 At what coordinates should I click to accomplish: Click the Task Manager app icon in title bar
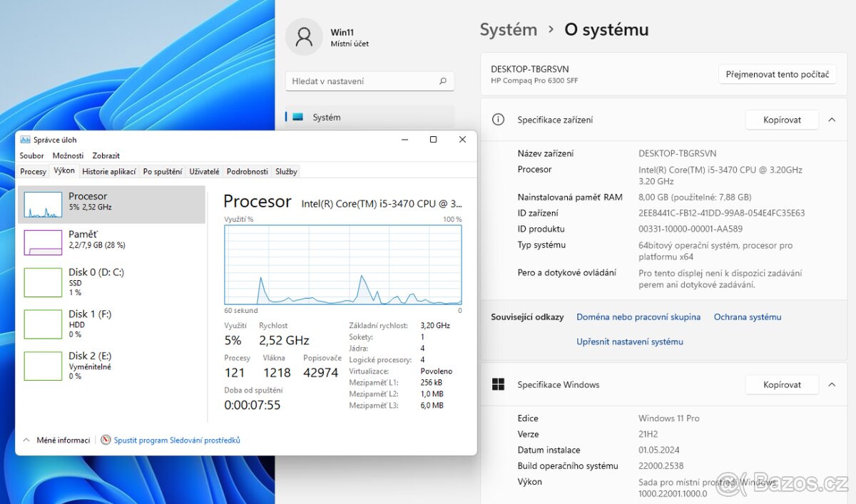click(x=25, y=140)
